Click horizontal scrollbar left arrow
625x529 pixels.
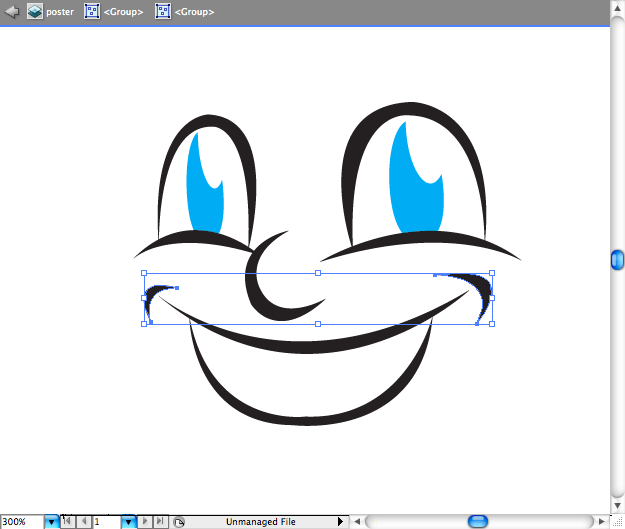(357, 521)
